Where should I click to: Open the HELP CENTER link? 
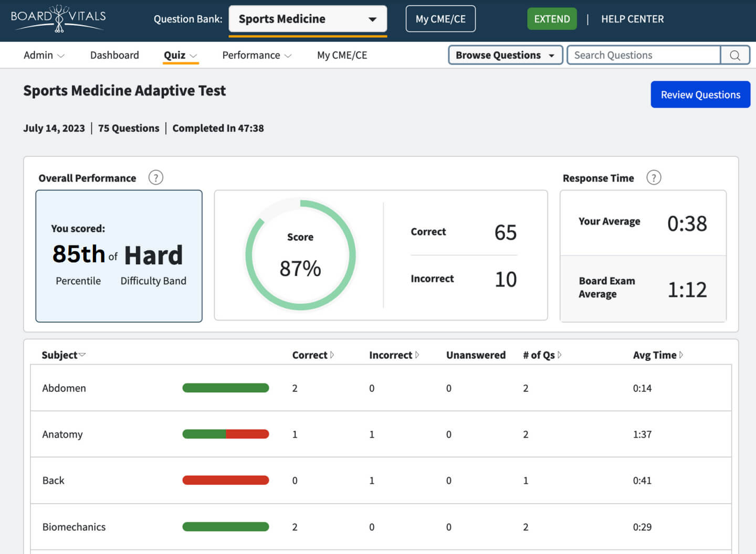pyautogui.click(x=632, y=19)
